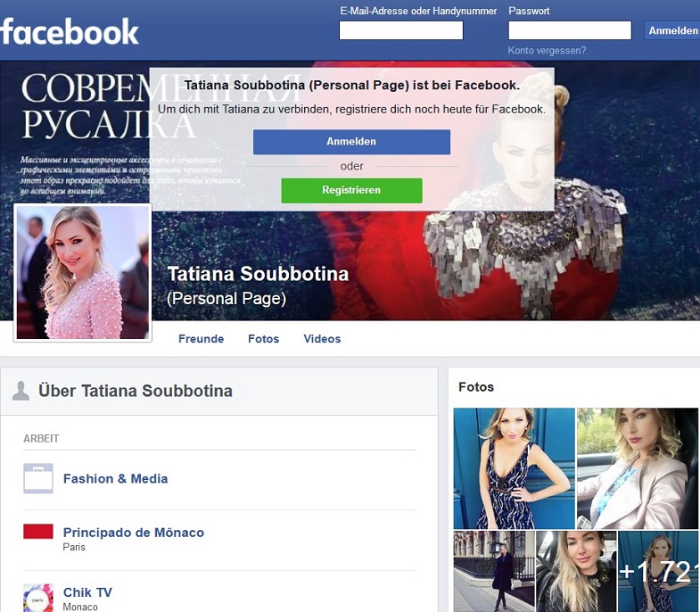Click the Paris text under Principado de Mônaco

click(x=74, y=547)
